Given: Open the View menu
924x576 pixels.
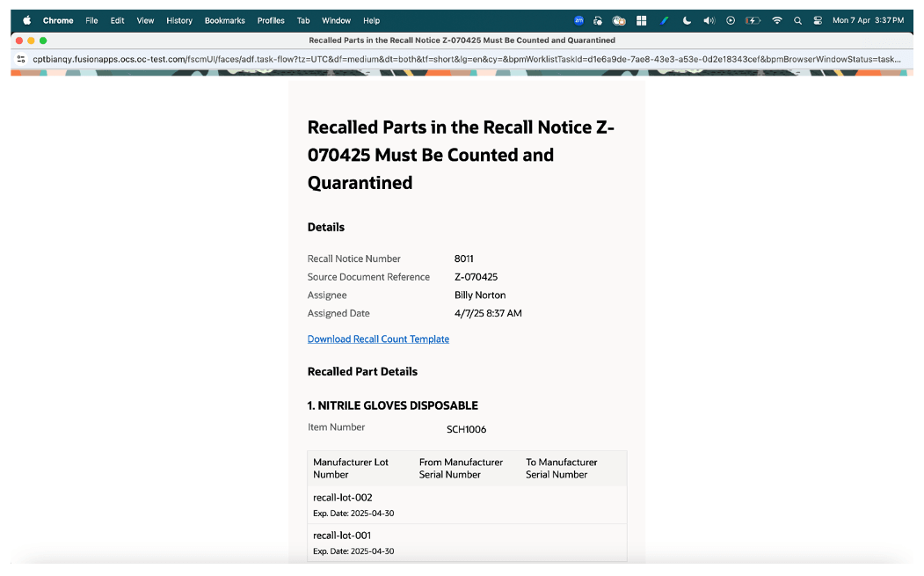Looking at the screenshot, I should [145, 20].
